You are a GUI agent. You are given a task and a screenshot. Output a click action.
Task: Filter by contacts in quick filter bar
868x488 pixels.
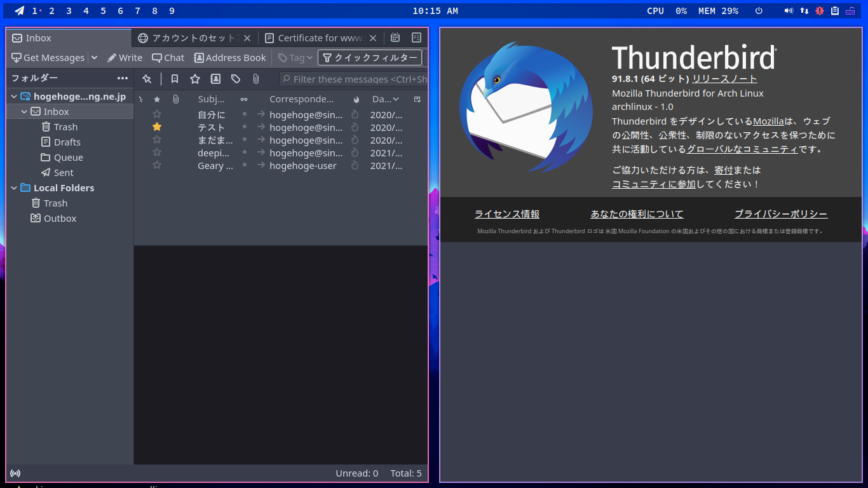click(x=215, y=79)
